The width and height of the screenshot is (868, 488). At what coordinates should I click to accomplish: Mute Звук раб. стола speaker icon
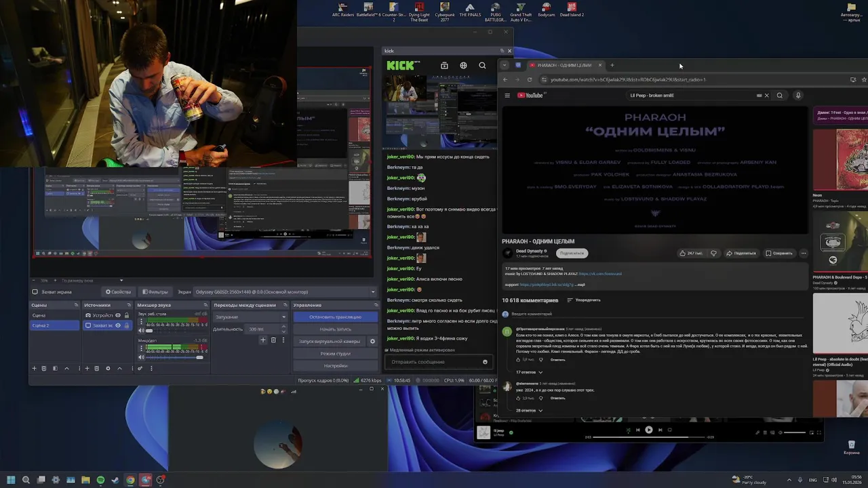[x=142, y=331]
